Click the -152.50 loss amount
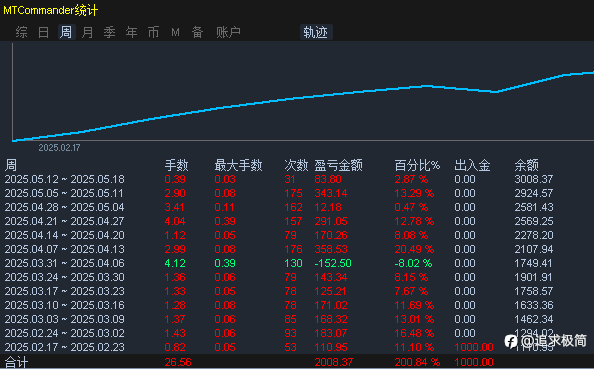 tap(333, 263)
